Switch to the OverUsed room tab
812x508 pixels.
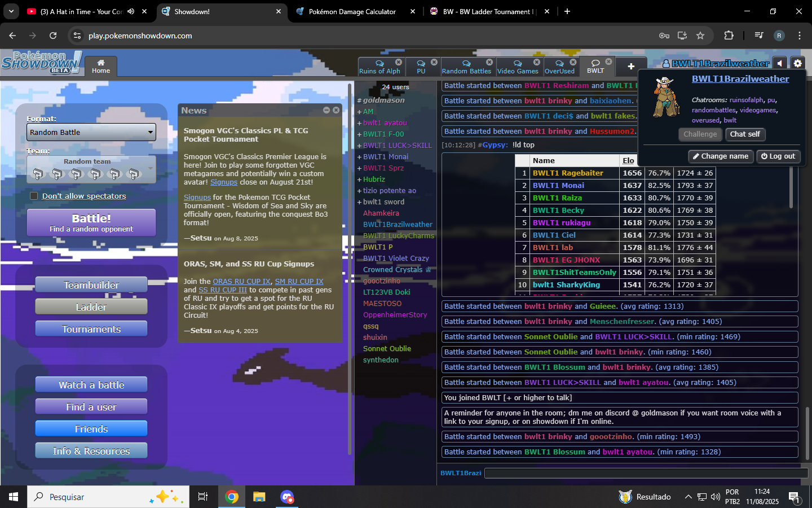coord(559,67)
